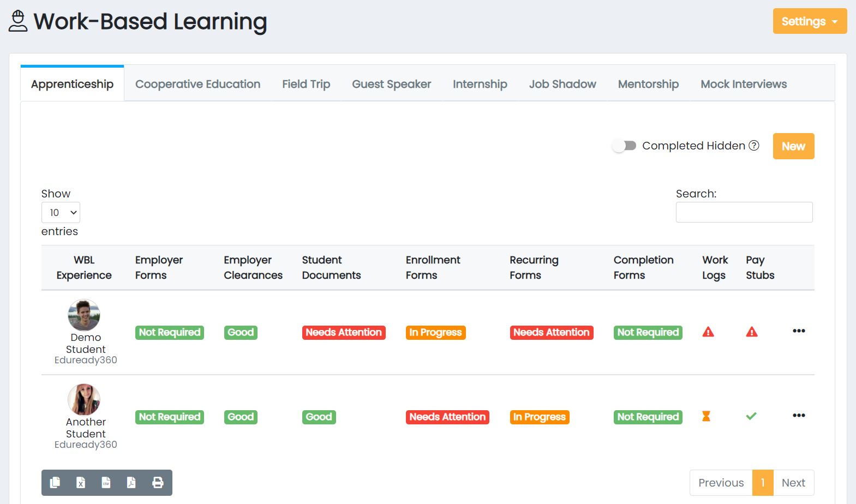Copy table data with the copy icon

(x=55, y=483)
